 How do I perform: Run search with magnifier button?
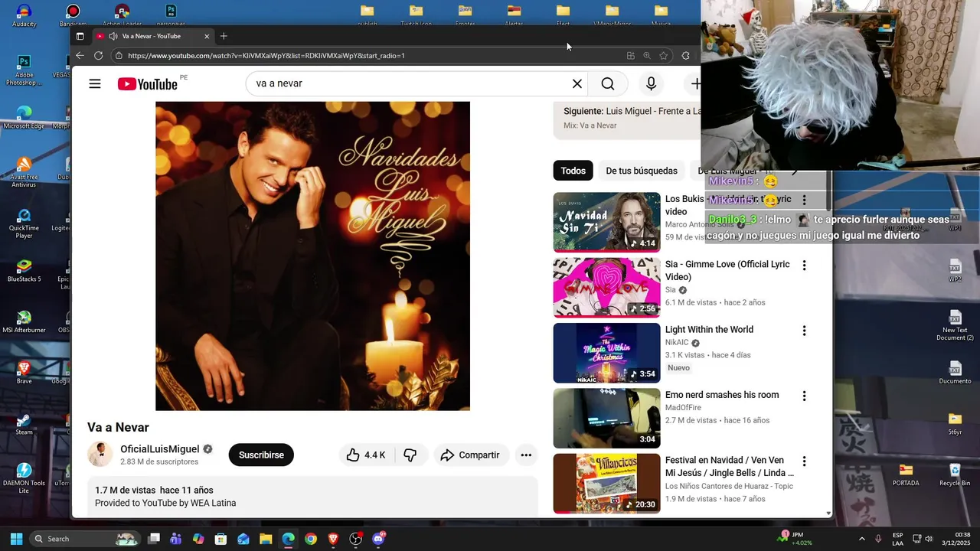click(608, 83)
